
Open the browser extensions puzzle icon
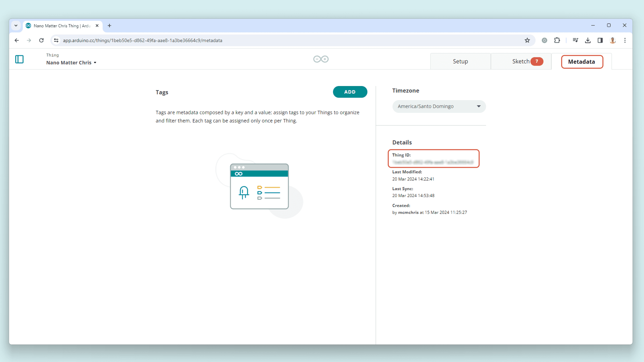click(x=557, y=40)
